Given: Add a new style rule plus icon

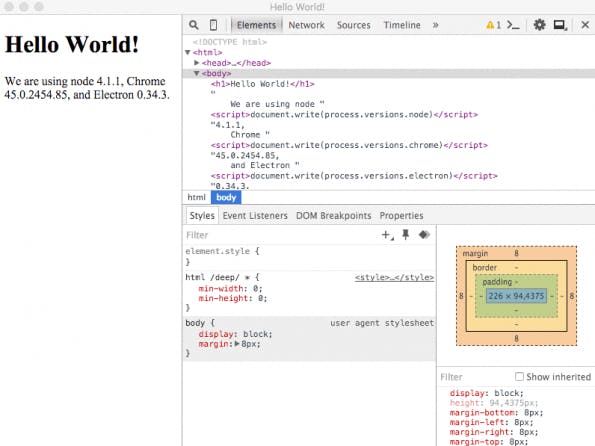Looking at the screenshot, I should coord(387,235).
